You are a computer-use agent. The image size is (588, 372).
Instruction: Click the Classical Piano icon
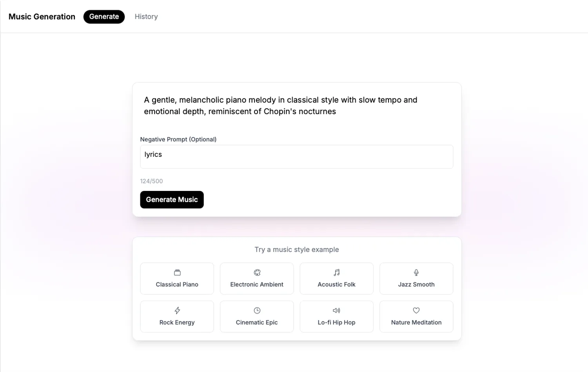coord(177,272)
